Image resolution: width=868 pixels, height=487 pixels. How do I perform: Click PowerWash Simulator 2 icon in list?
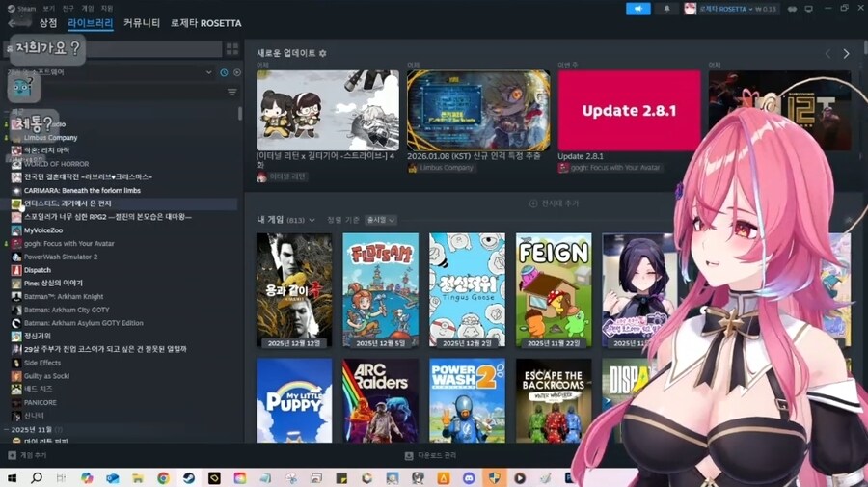[x=16, y=257]
